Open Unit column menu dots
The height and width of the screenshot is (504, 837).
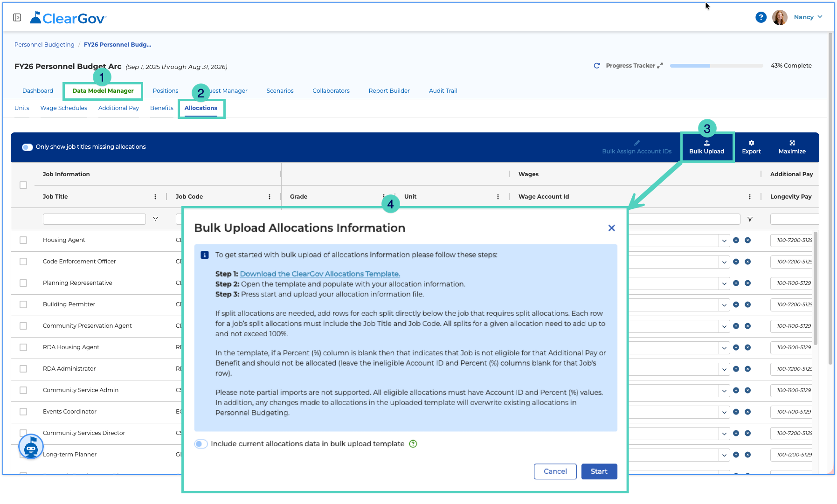coord(498,197)
